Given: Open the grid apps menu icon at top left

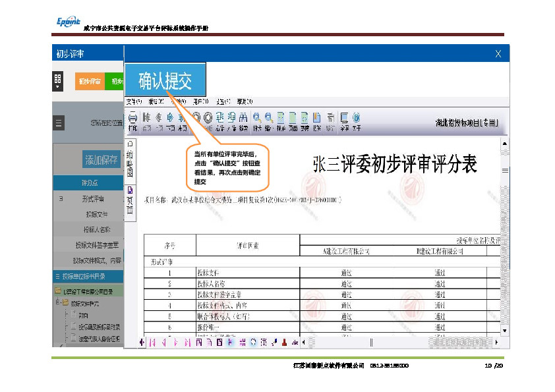Looking at the screenshot, I should pos(57,80).
